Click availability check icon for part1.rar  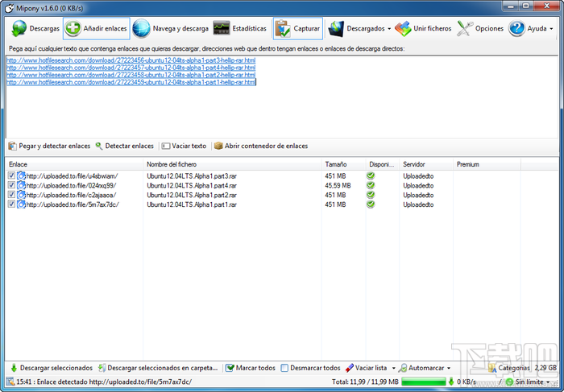point(371,204)
